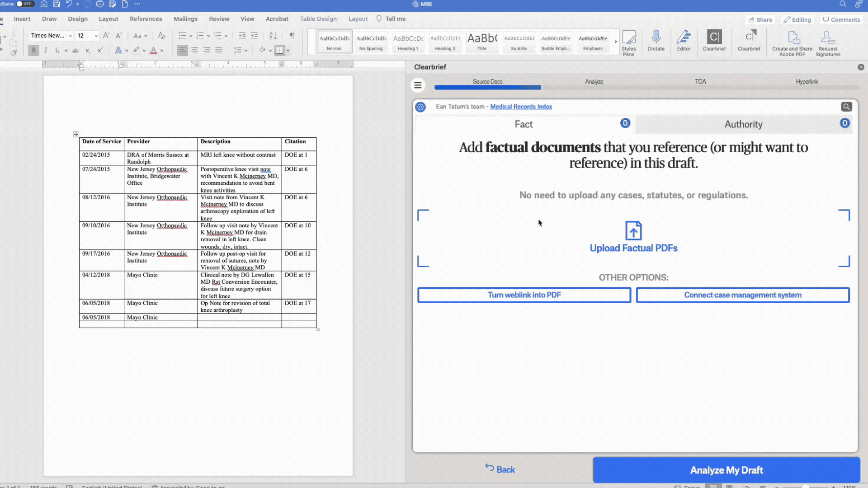Open the Clearbrief hamburger menu
Image resolution: width=868 pixels, height=488 pixels.
click(418, 85)
